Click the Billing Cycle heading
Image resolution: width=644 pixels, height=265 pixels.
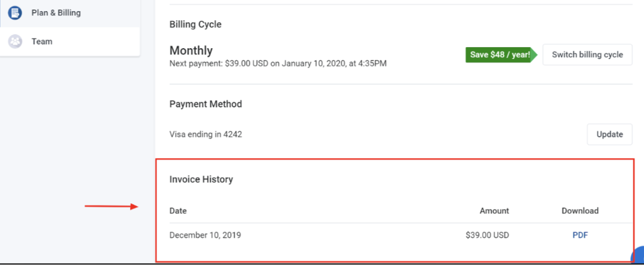tap(195, 25)
